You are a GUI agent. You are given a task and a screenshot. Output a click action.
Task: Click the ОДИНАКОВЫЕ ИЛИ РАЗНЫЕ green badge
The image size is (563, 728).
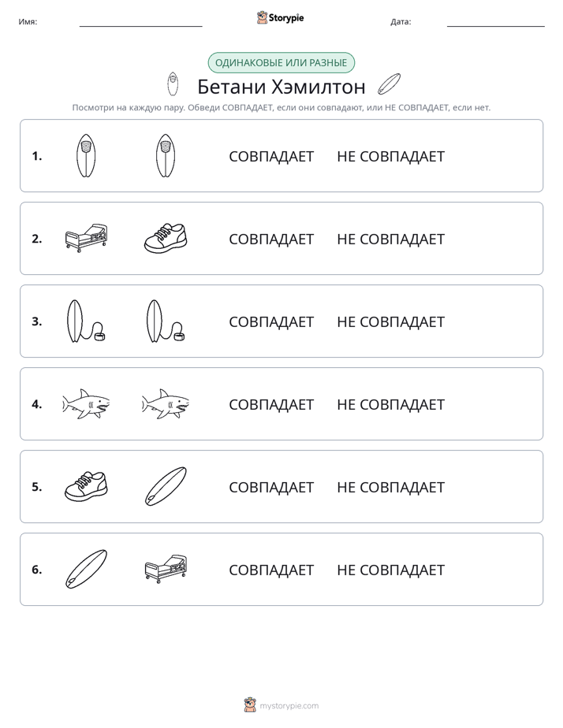[x=281, y=63]
